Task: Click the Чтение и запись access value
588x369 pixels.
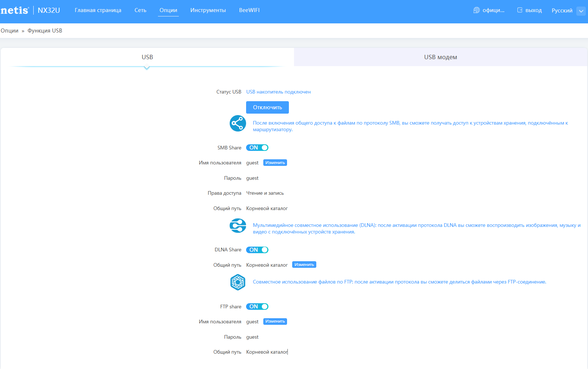Action: click(265, 193)
